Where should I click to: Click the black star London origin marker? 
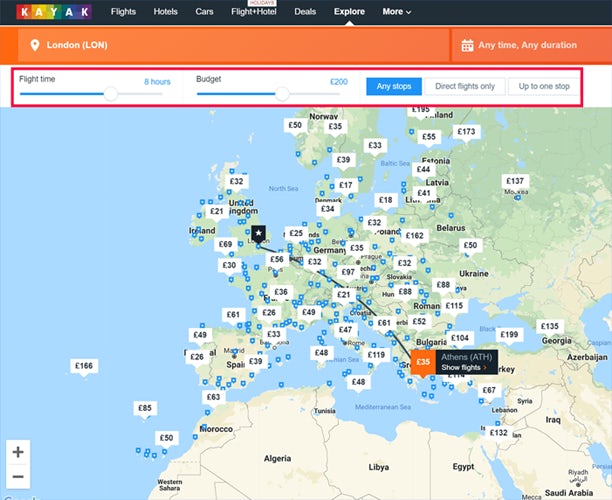pyautogui.click(x=259, y=234)
